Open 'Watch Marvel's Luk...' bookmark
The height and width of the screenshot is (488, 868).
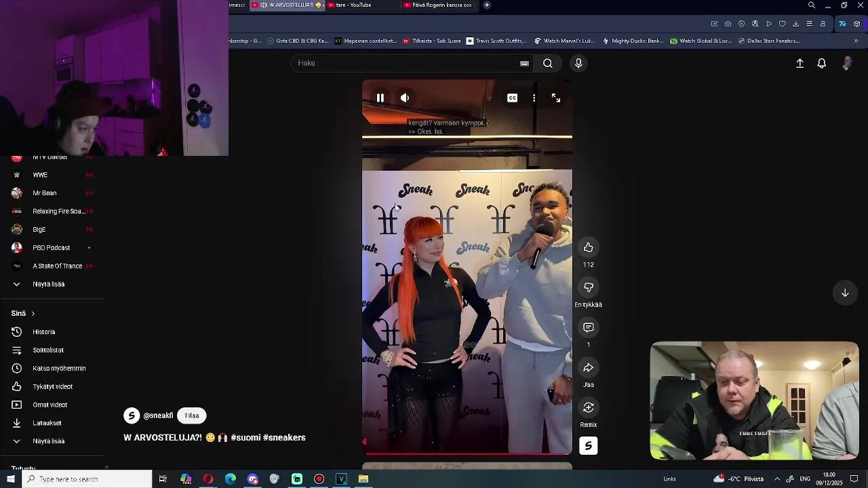[565, 41]
